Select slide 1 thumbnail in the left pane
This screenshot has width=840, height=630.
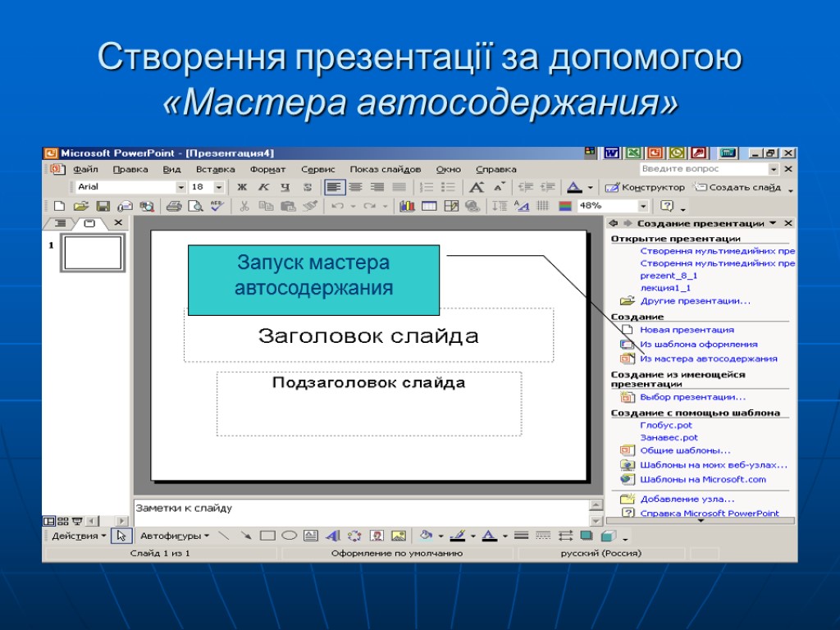93,253
